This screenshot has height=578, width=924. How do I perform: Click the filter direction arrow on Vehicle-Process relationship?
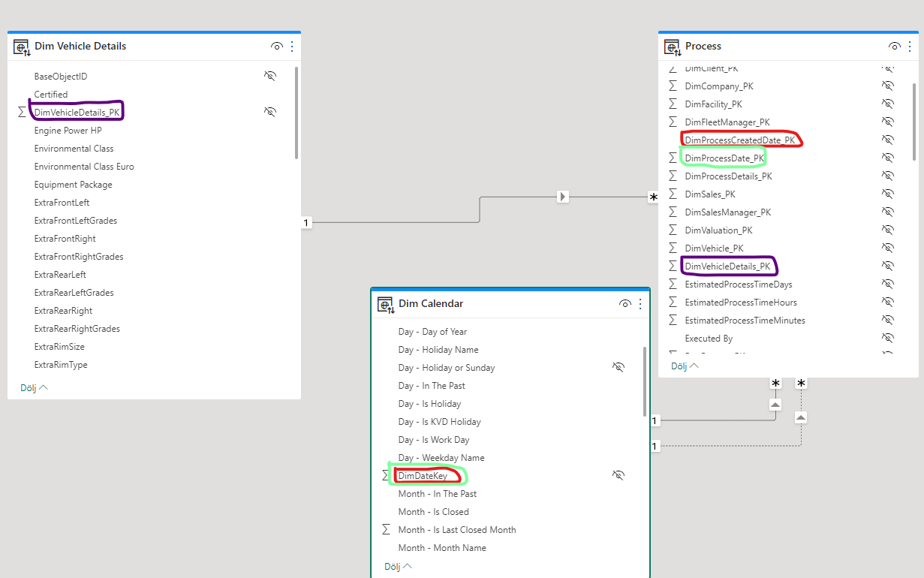(563, 197)
